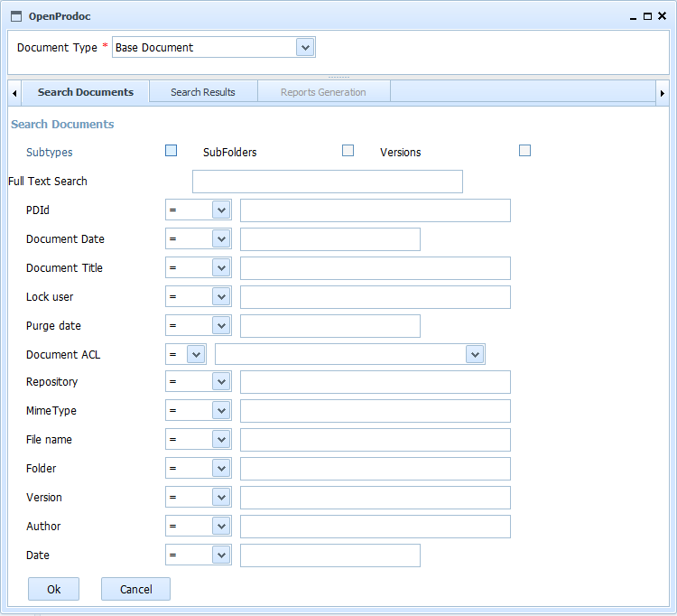Close the OpenProdoc window
The image size is (677, 616).
click(x=662, y=16)
